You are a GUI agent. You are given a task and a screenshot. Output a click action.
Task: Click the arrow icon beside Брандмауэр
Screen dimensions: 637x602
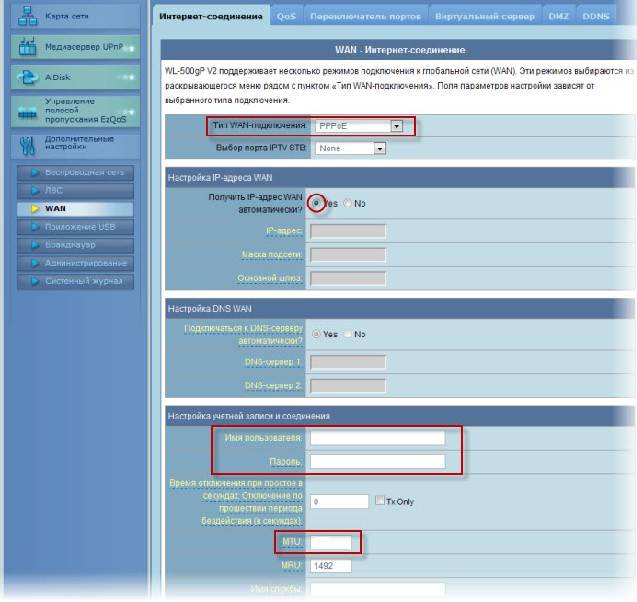[x=35, y=245]
